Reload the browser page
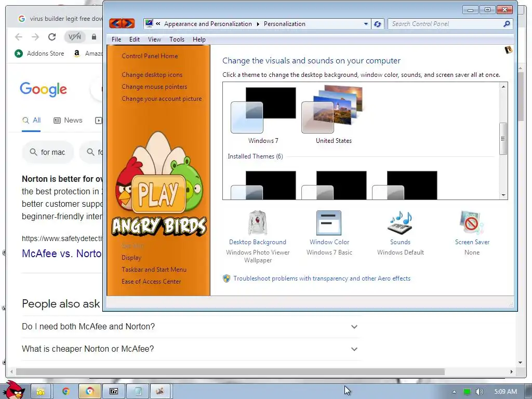Screen dimensions: 532x399 pyautogui.click(x=52, y=37)
